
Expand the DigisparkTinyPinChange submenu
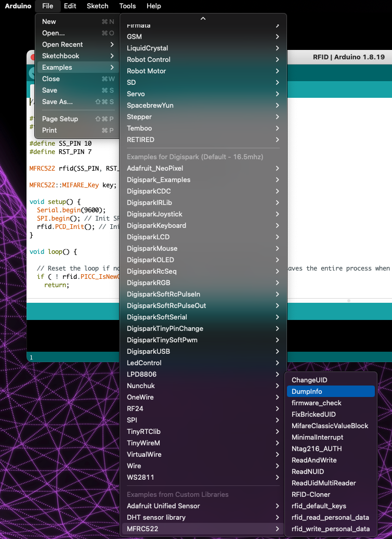click(x=203, y=328)
